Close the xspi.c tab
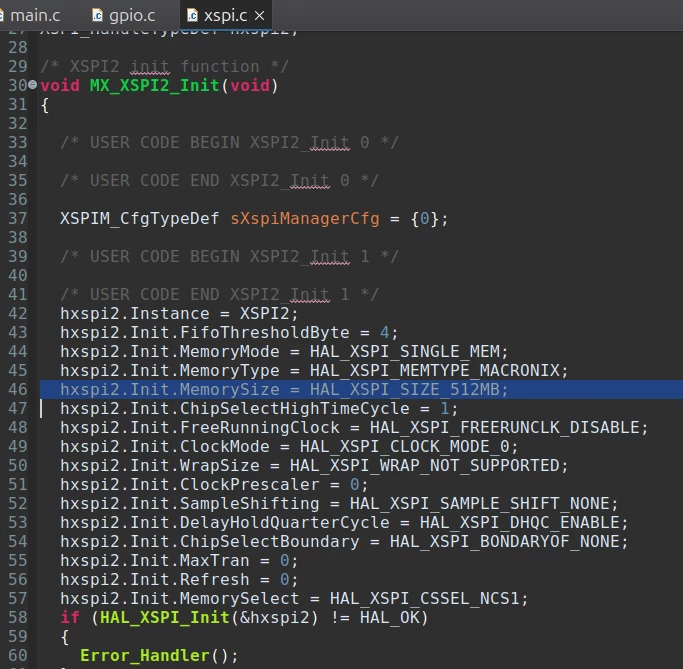683x669 pixels. pyautogui.click(x=260, y=16)
